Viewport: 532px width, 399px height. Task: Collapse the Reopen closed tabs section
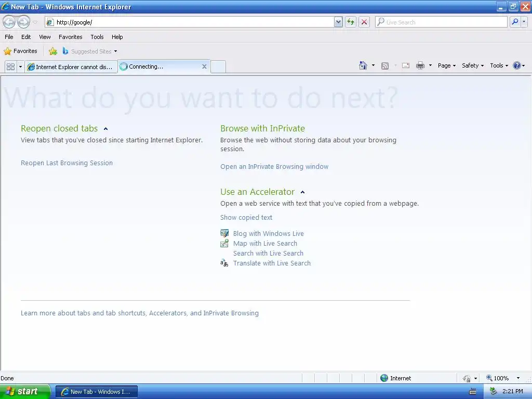click(105, 129)
